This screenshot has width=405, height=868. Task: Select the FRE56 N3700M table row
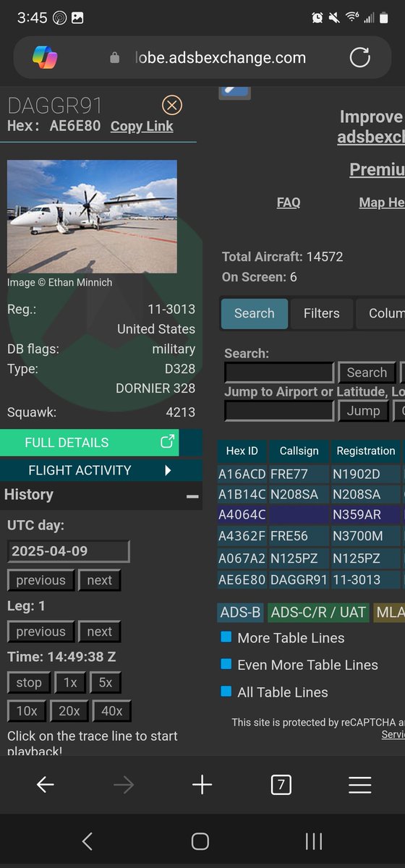pyautogui.click(x=311, y=537)
